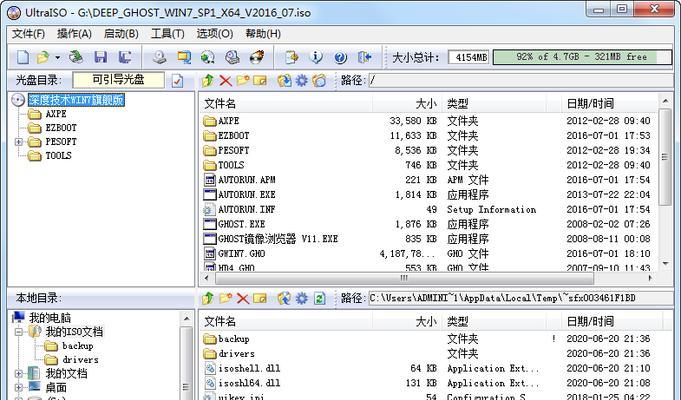This screenshot has width=681, height=400.
Task: Click the Rename icon in local toolbar
Action: pos(260,298)
